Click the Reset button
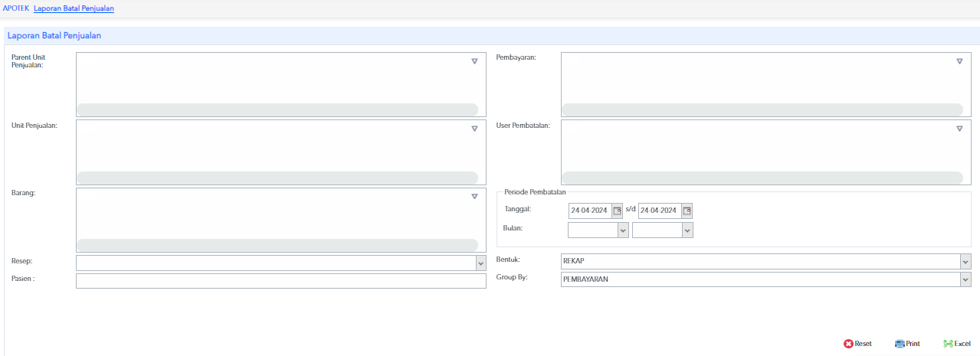 pos(857,344)
